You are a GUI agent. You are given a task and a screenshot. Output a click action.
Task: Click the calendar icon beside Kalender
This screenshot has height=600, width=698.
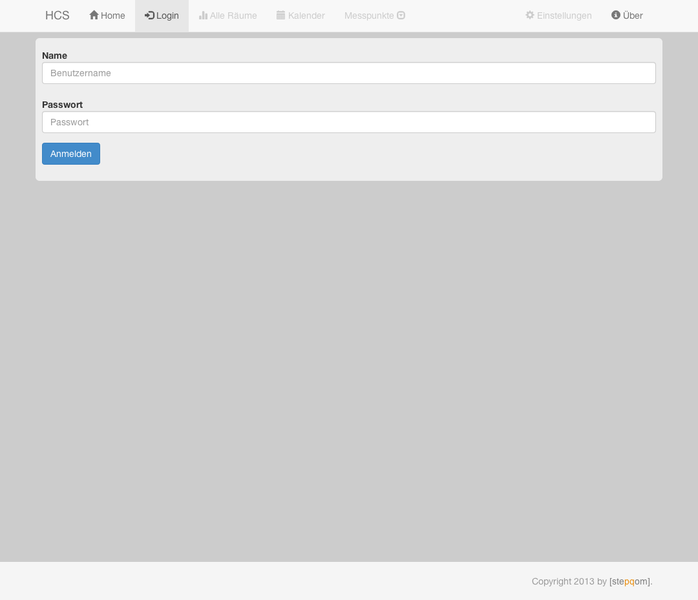pos(281,15)
